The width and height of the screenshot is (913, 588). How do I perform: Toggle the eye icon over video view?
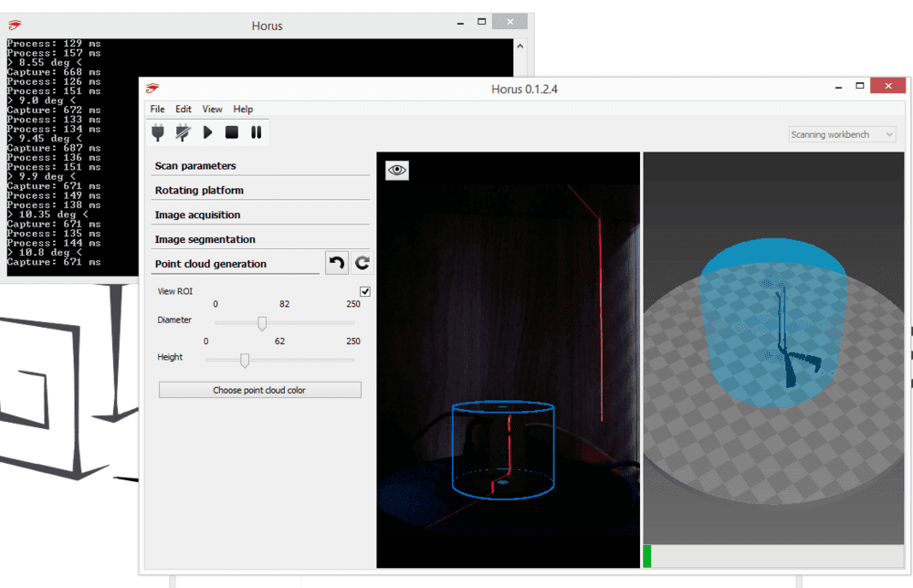coord(397,170)
